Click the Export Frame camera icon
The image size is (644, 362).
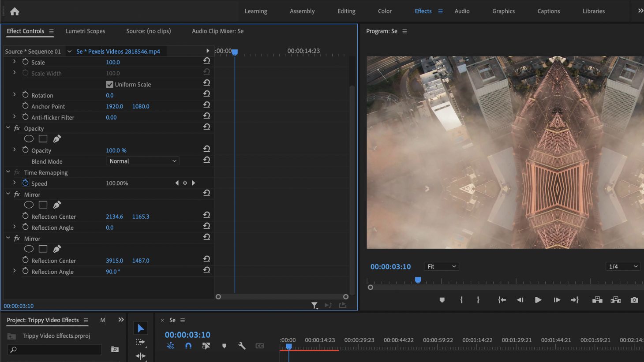pos(634,300)
